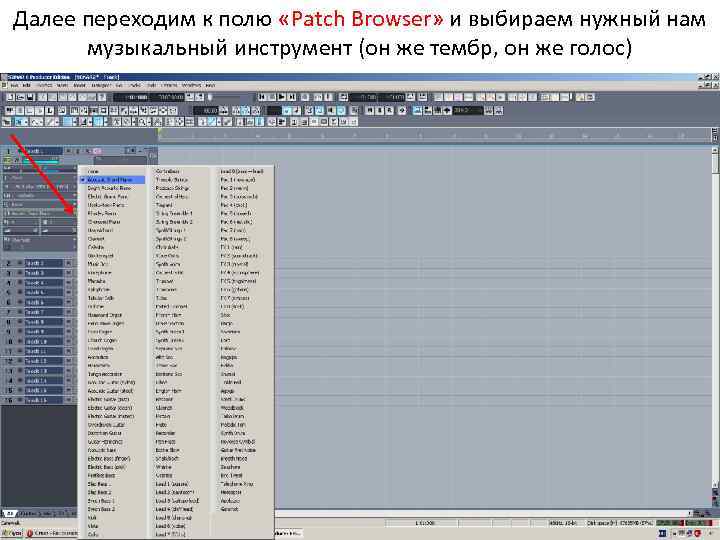Click the Go to End transport button
The height and width of the screenshot is (540, 720).
[x=292, y=97]
